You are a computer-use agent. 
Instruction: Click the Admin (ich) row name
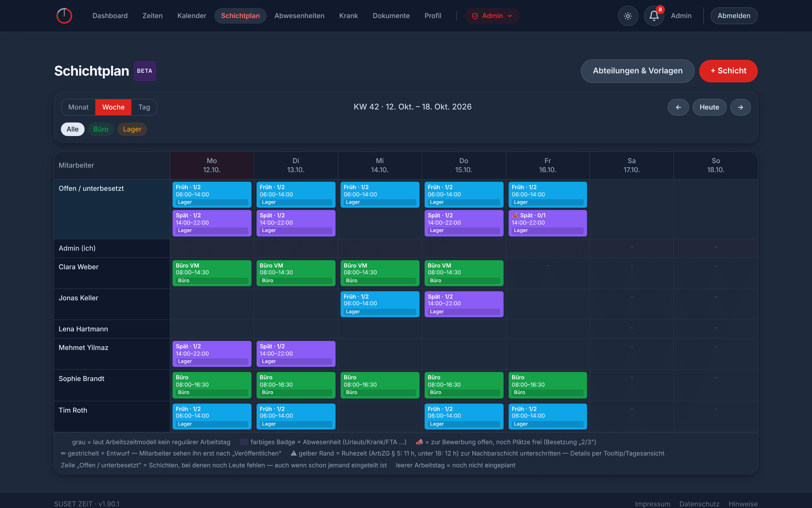77,248
